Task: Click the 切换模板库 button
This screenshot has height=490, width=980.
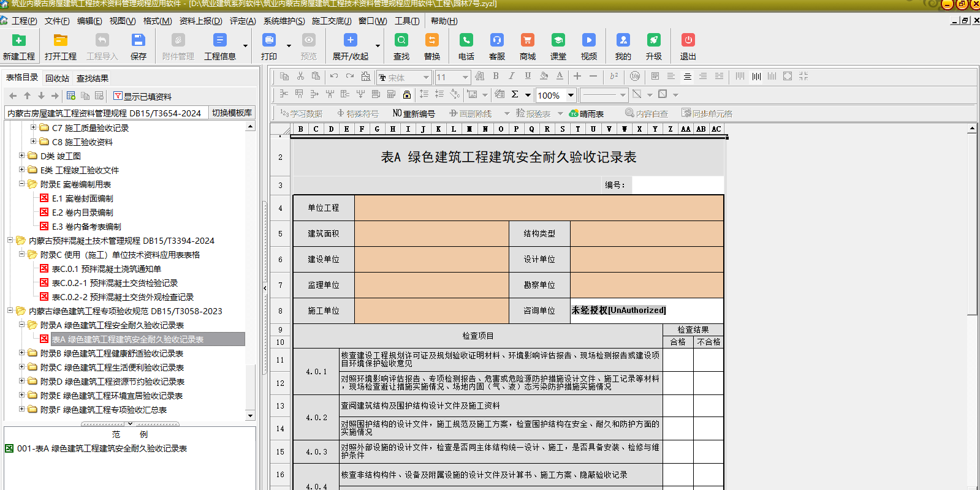Action: (232, 113)
